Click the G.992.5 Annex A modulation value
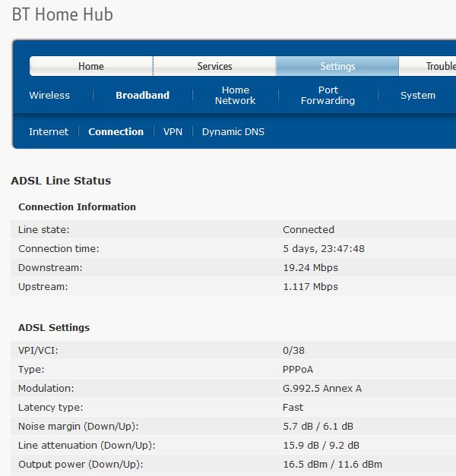The image size is (456, 476). click(322, 389)
